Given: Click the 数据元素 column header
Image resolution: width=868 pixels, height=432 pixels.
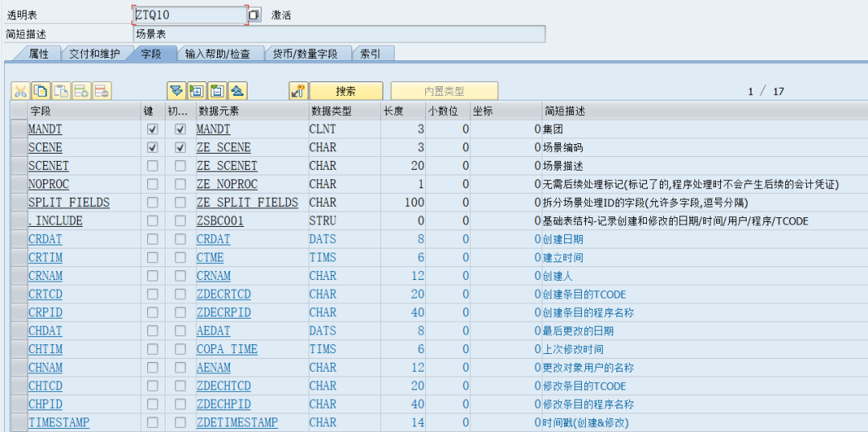Looking at the screenshot, I should pos(252,111).
